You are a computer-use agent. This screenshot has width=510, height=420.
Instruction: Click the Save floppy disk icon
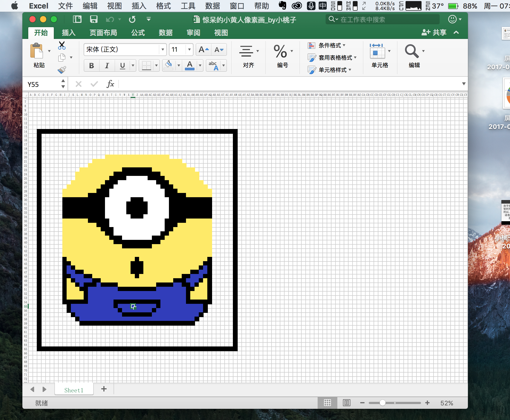(x=94, y=19)
